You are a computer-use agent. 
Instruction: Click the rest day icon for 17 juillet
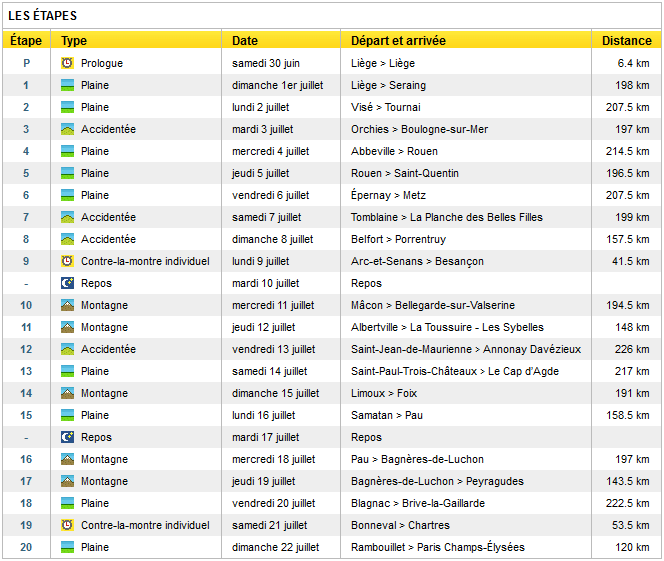[x=67, y=437]
